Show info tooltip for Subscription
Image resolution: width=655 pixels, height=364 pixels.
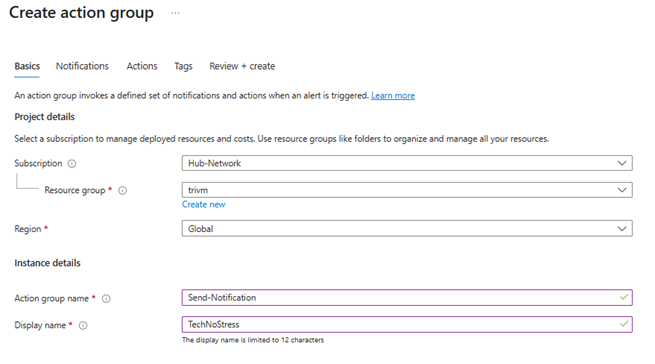(72, 163)
